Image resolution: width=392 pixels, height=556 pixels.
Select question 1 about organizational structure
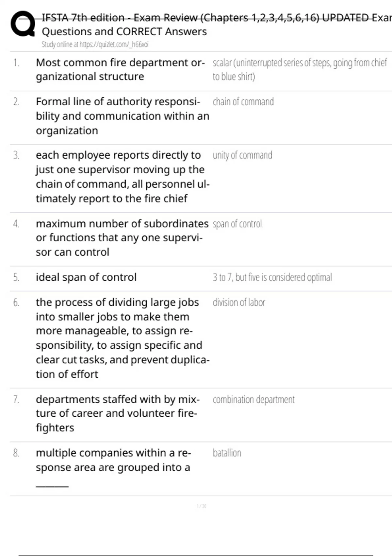[120, 69]
